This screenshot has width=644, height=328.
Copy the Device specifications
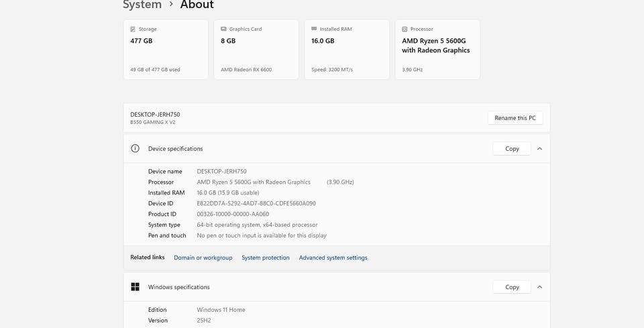point(512,148)
